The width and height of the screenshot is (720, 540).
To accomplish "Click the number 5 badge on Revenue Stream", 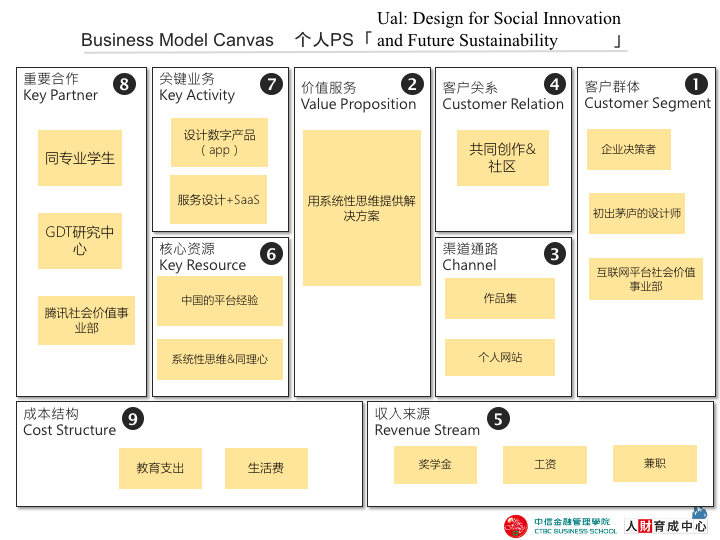I will click(x=499, y=419).
